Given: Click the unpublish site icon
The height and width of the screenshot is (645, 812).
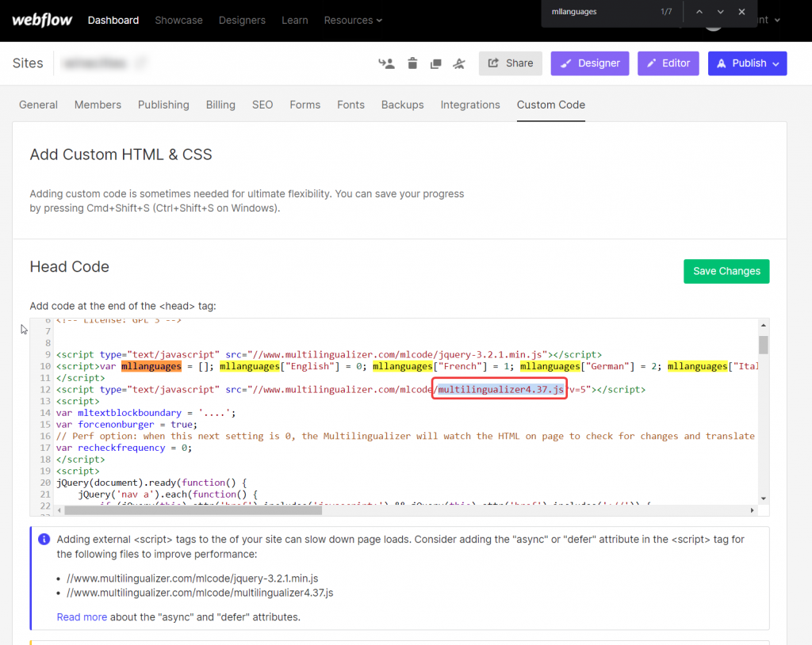Looking at the screenshot, I should [x=459, y=63].
